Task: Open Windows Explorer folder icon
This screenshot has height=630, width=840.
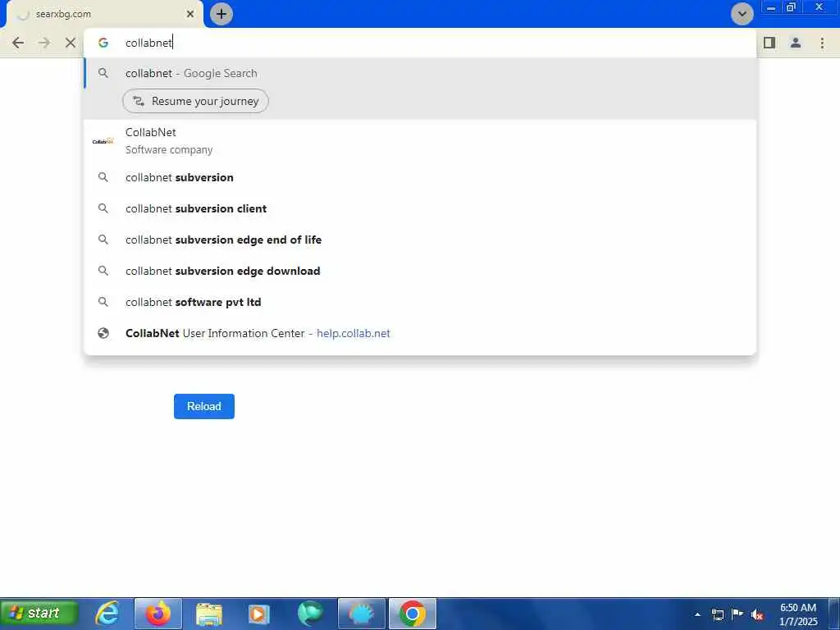Action: tap(209, 614)
